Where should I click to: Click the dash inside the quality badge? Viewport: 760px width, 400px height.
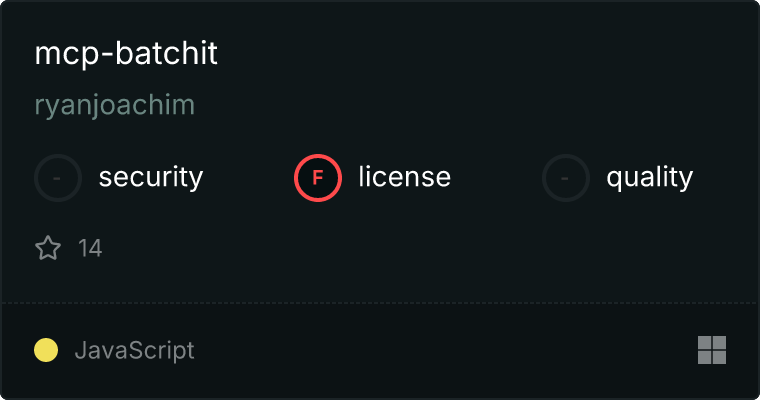click(x=565, y=178)
